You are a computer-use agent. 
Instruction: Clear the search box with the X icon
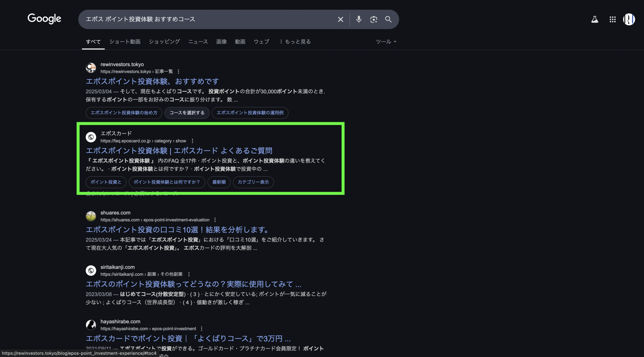tap(340, 19)
